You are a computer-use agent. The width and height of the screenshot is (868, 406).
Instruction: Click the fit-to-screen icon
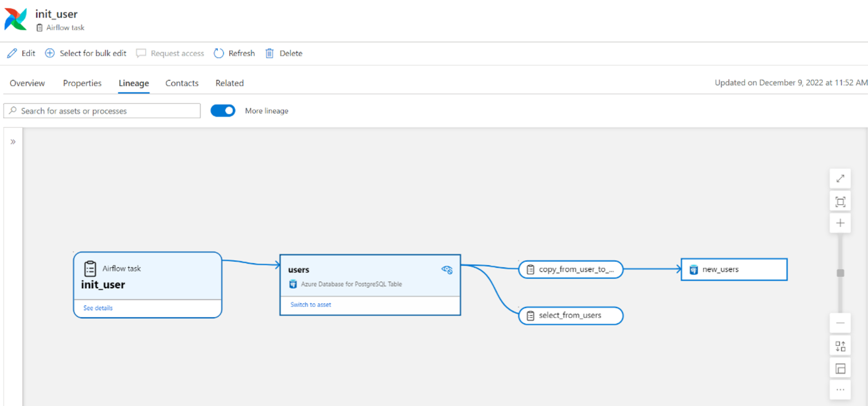840,201
